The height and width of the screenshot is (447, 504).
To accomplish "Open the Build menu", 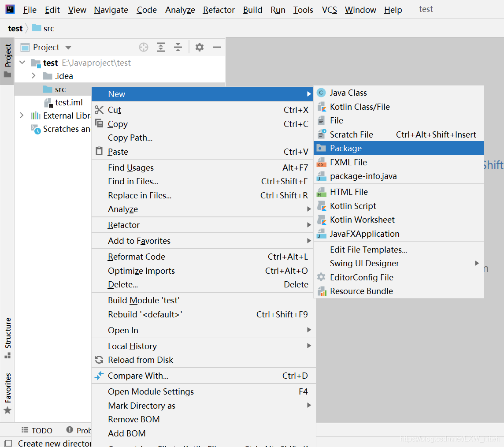I will [252, 10].
